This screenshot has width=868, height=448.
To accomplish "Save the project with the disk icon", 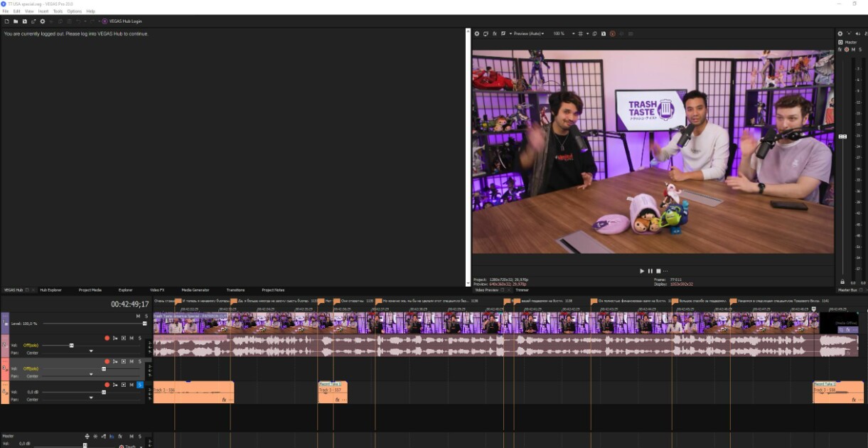I will coord(24,21).
